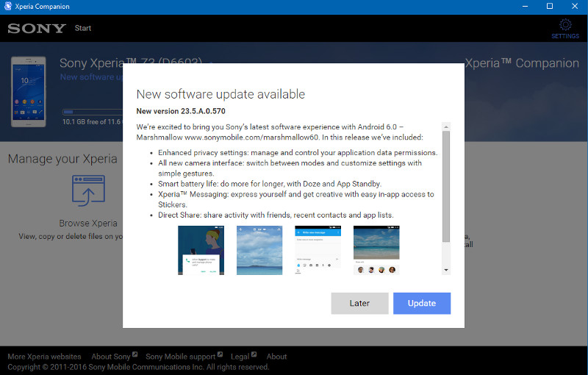
Task: Click the Direct Share contacts screenshot thumbnail
Action: coord(376,250)
